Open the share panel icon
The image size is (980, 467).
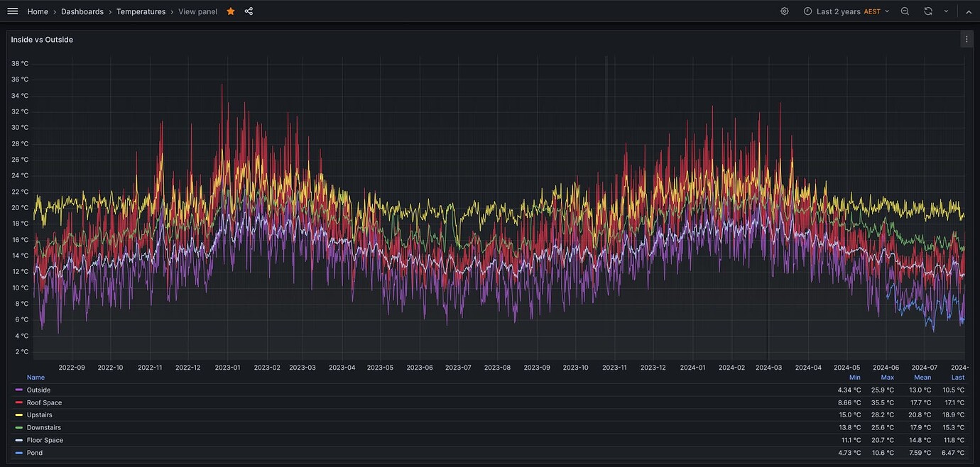click(249, 11)
